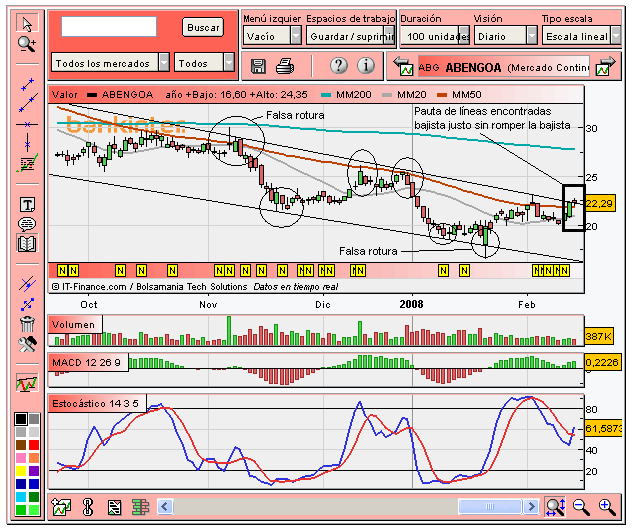Screen dimensions: 632x528
Task: Select the speech bubble comment tool
Action: (27, 224)
